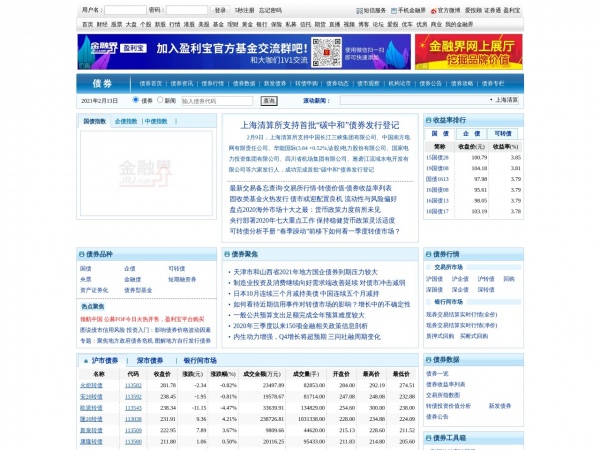
Task: Click the QR code in the banner
Action: pyautogui.click(x=326, y=52)
